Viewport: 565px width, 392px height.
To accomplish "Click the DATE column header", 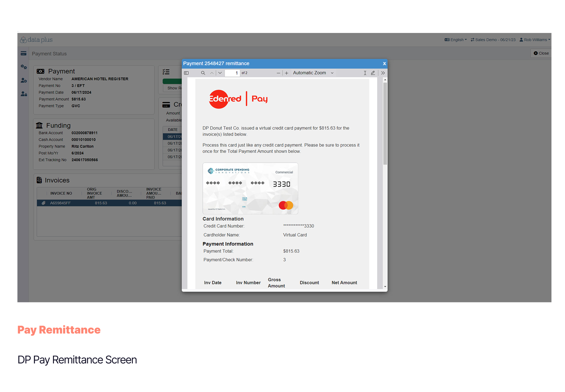I will 173,130.
